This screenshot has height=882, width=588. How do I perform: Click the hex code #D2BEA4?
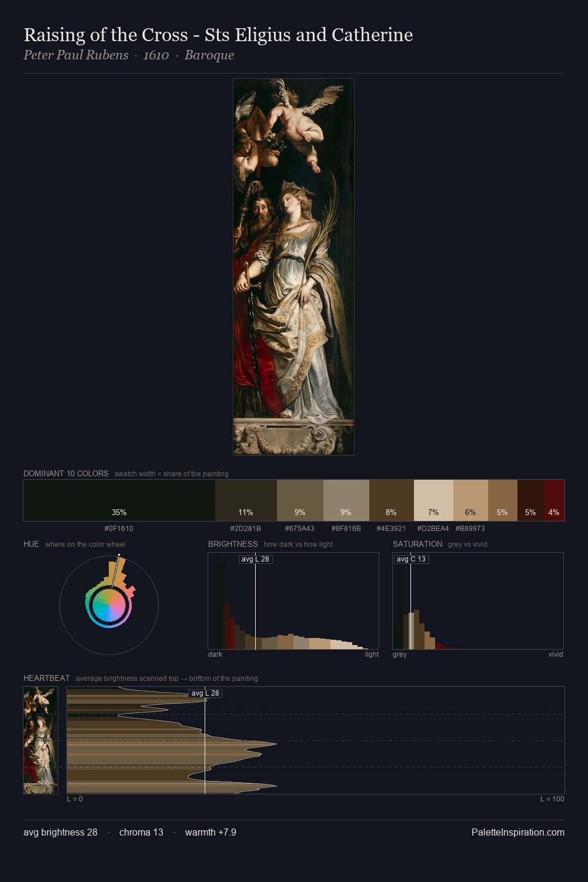(x=433, y=529)
